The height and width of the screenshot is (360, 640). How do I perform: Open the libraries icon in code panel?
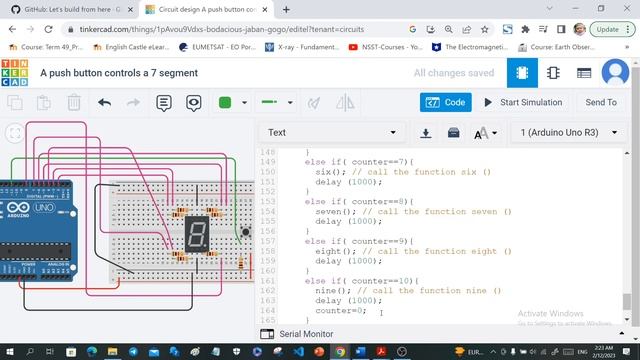(x=453, y=133)
